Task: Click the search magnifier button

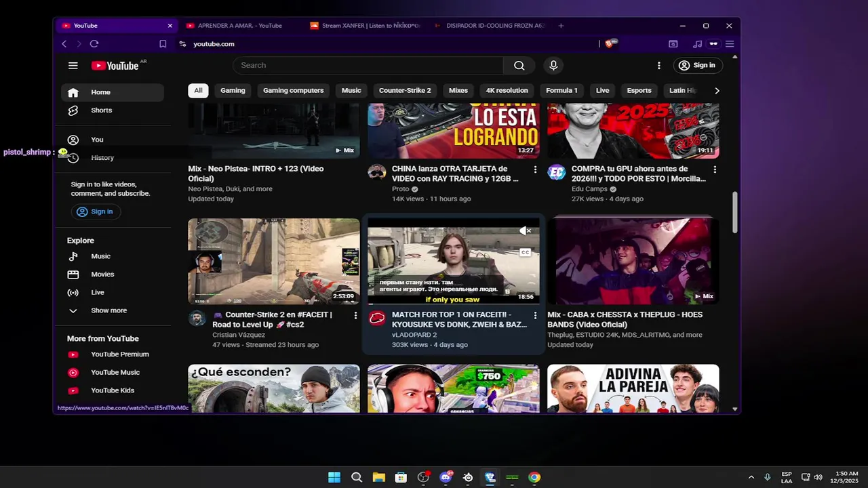Action: pos(519,65)
